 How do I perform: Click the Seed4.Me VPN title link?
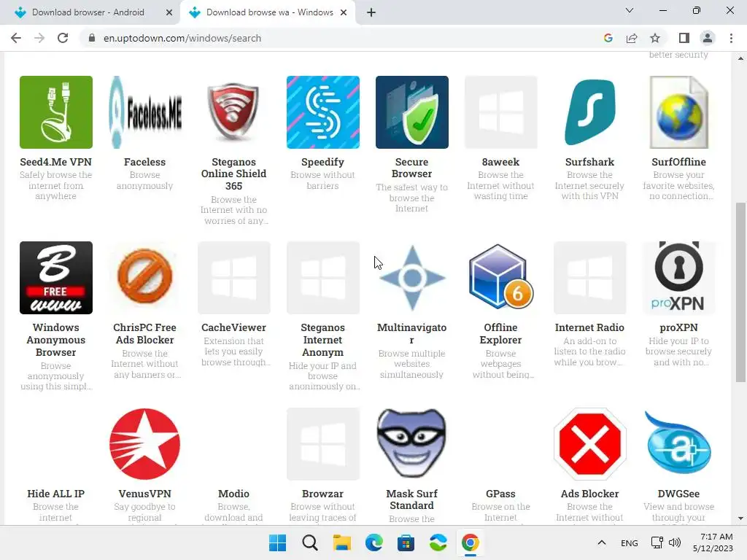point(55,162)
